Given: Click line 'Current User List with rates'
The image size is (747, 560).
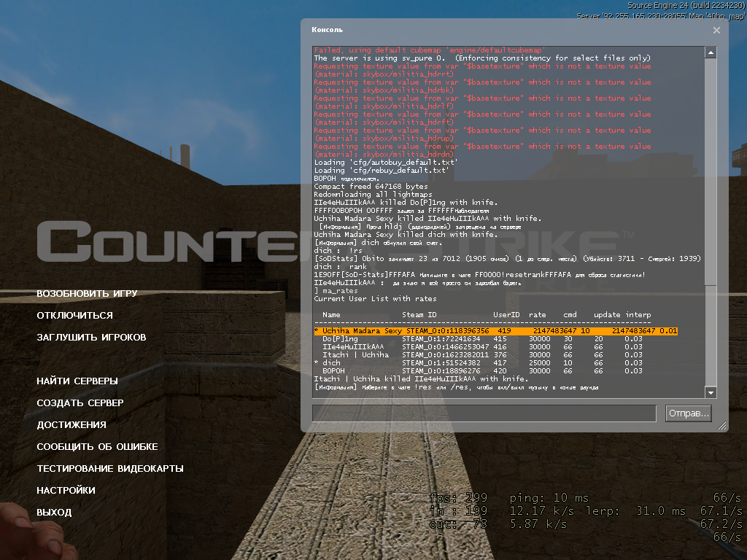Looking at the screenshot, I should 376,299.
